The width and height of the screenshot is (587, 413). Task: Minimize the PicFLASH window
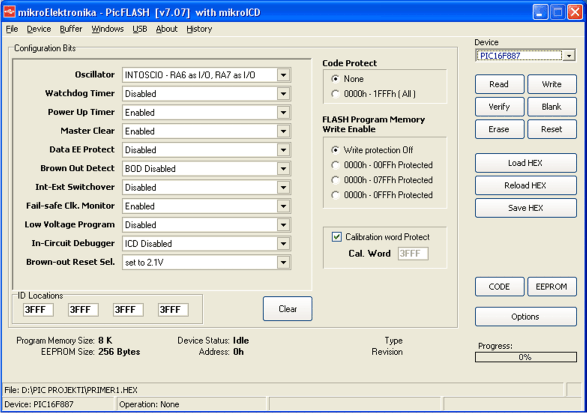pyautogui.click(x=540, y=12)
